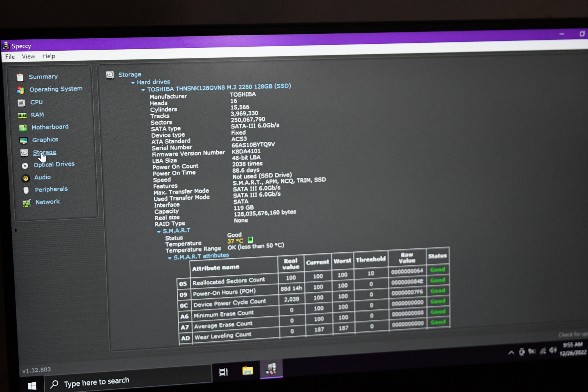The image size is (588, 392).
Task: Click the Storage drive icon in sidebar
Action: (24, 153)
